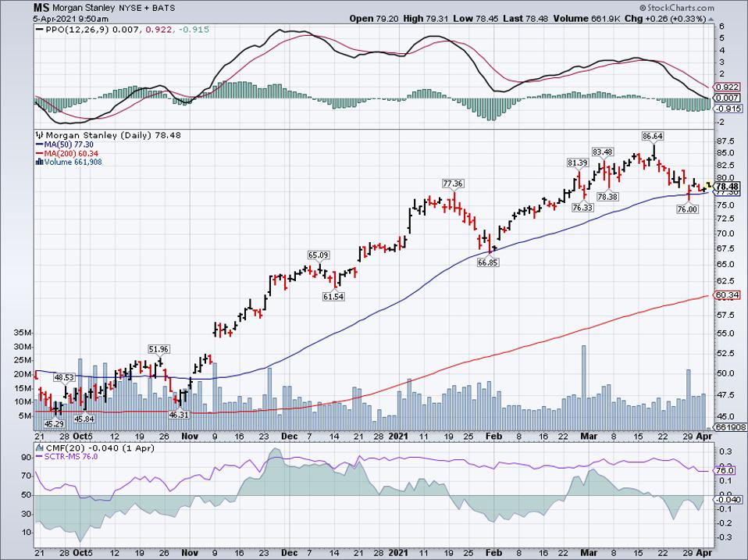Click the PPO(12,26,9) indicator legend
Viewport: 748px width, 560px height.
coord(123,30)
